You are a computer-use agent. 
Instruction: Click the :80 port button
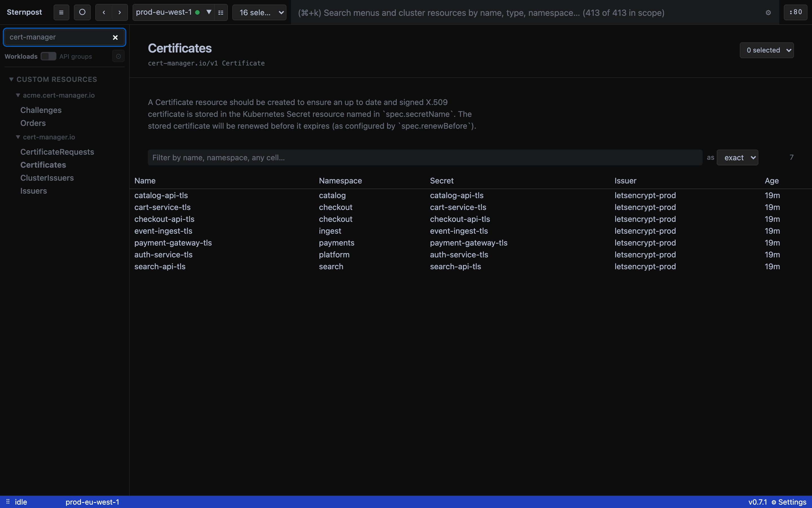(795, 12)
